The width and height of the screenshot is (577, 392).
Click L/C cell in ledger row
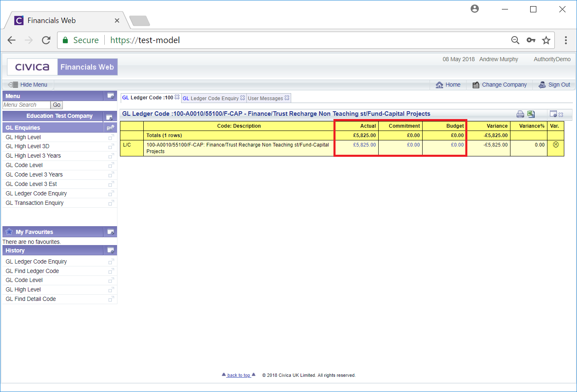click(132, 148)
